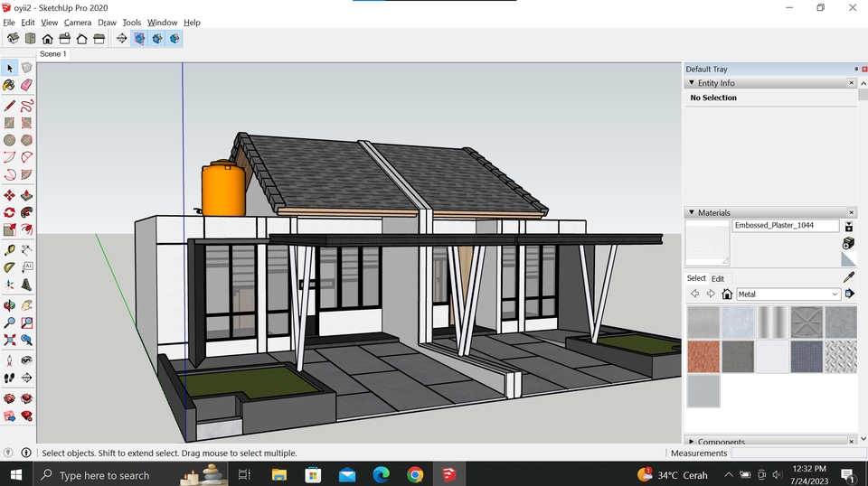The image size is (868, 486).
Task: Switch to Front view house icon
Action: tap(48, 39)
